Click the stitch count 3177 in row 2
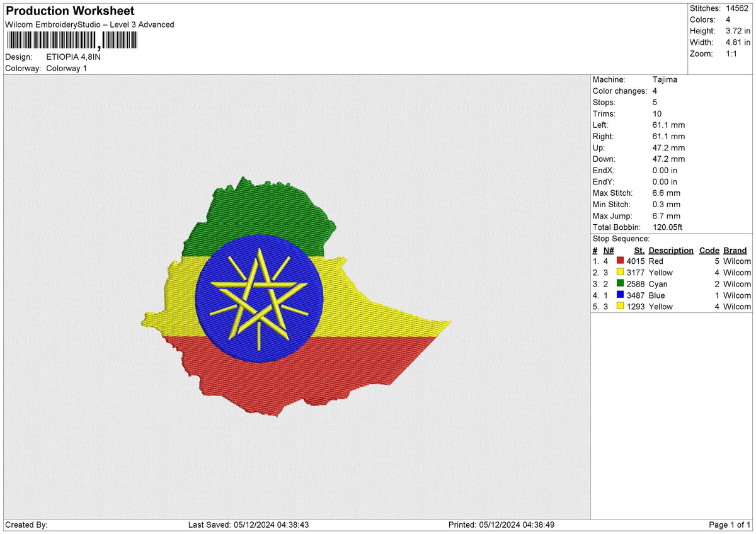This screenshot has height=534, width=756. coord(636,272)
